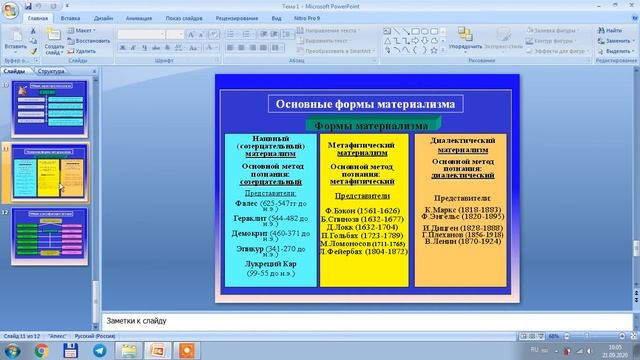Decrease font size with the small A icon

[x=201, y=35]
